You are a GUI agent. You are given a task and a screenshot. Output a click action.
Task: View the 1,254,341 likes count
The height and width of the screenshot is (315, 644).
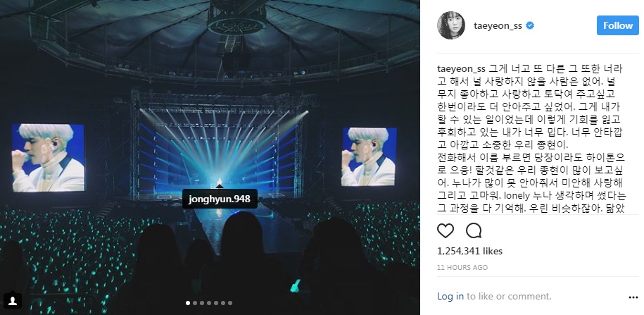[x=469, y=251]
